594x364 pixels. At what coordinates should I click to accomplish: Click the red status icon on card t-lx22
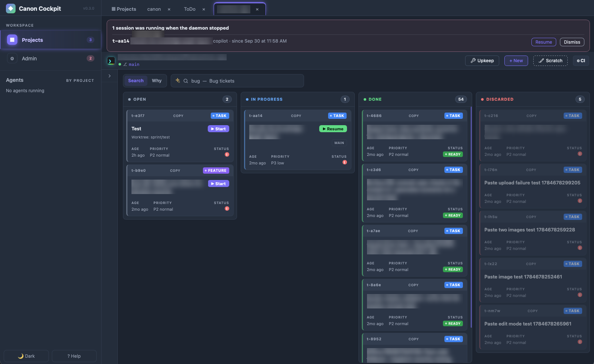[580, 295]
